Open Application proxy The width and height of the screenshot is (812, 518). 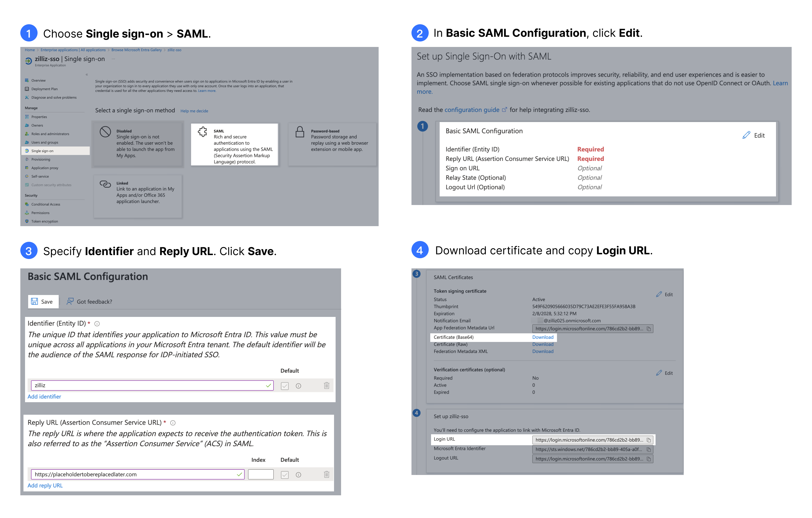pos(45,168)
